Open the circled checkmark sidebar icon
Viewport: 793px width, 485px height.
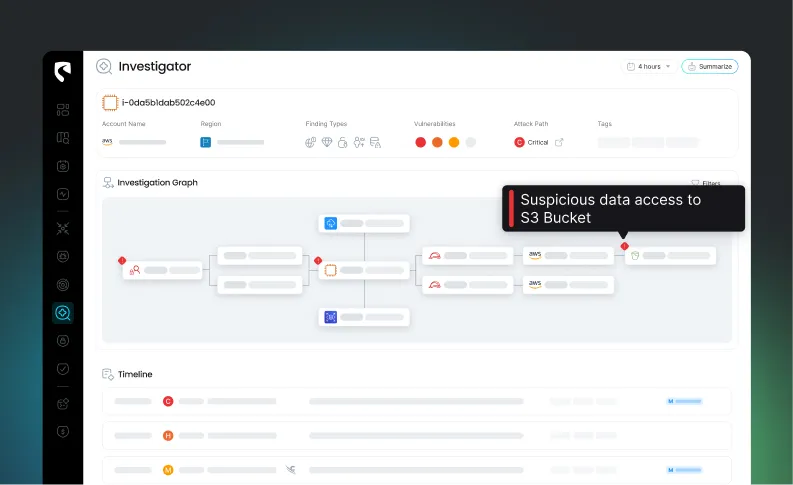point(63,369)
